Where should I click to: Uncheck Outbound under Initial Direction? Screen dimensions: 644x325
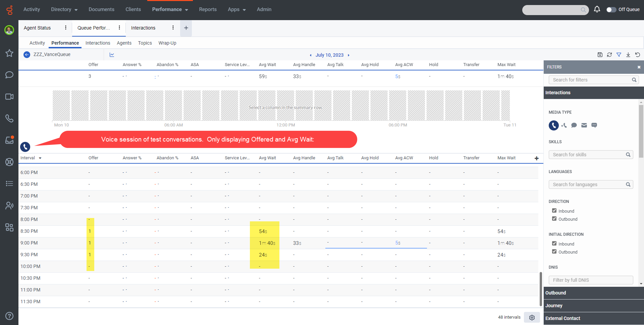pos(554,252)
